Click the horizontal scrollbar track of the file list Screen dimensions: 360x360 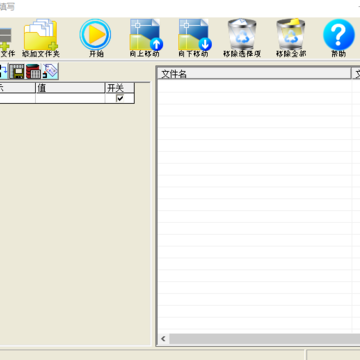click(x=265, y=339)
